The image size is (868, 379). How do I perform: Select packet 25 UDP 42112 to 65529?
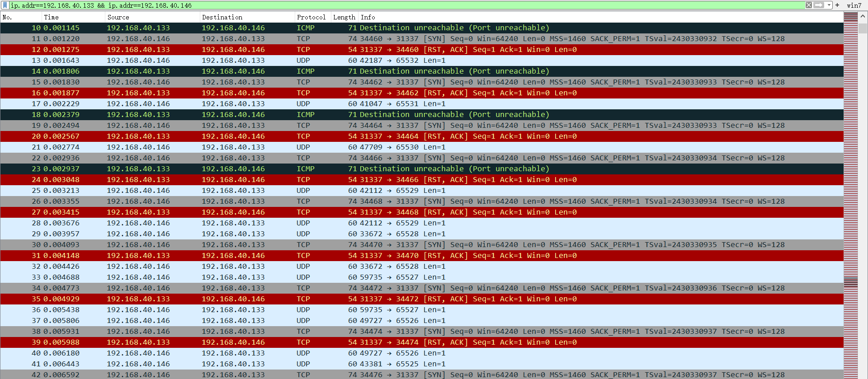coord(422,191)
